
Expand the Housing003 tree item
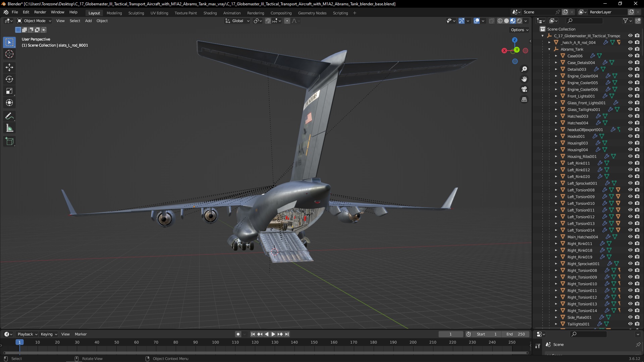tap(556, 143)
